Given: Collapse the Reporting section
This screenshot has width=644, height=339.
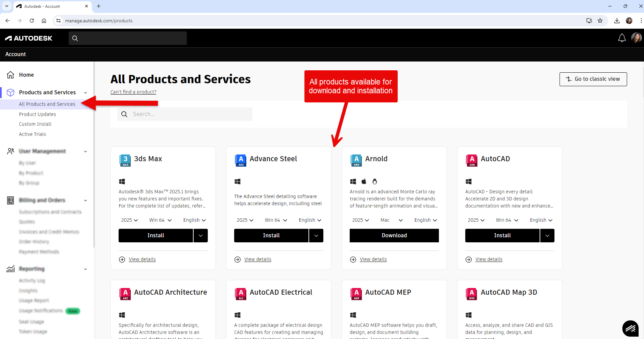Looking at the screenshot, I should pyautogui.click(x=85, y=269).
